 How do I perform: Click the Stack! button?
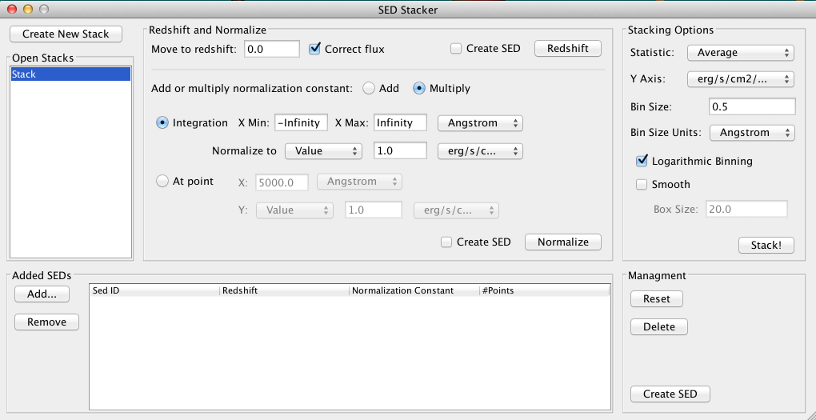pos(766,245)
